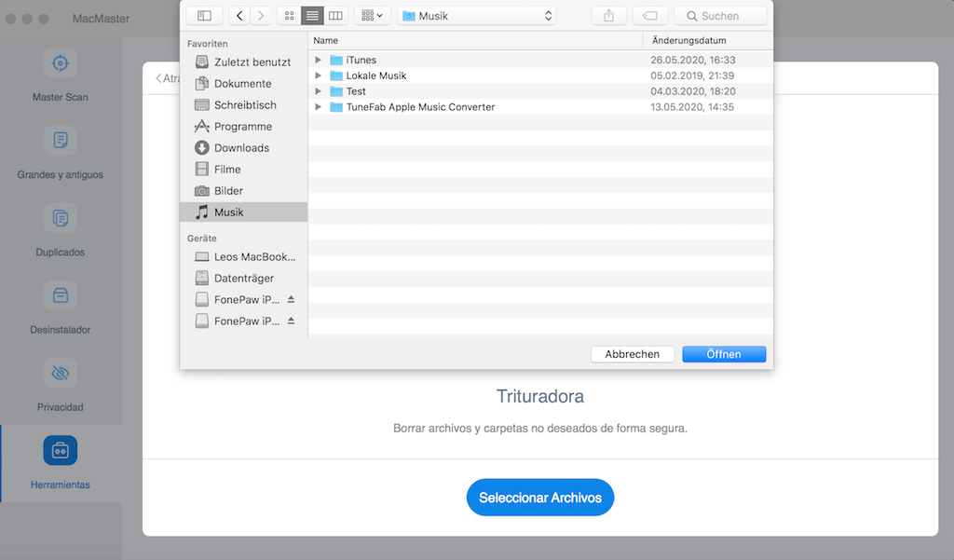Select the Lokale Musik folder icon
The height and width of the screenshot is (560, 954).
336,75
